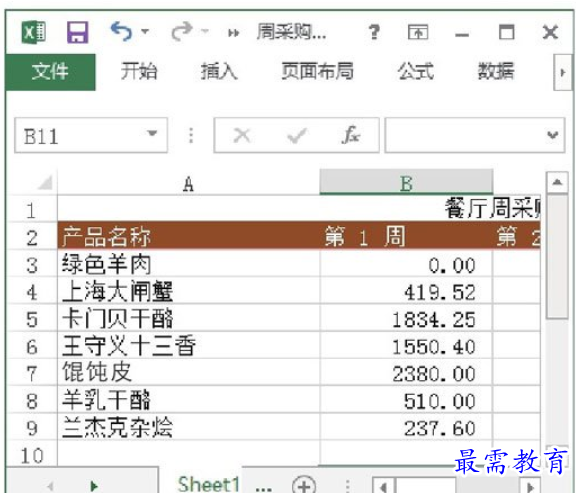Maximize the Excel window
The width and height of the screenshot is (576, 493).
tap(507, 32)
